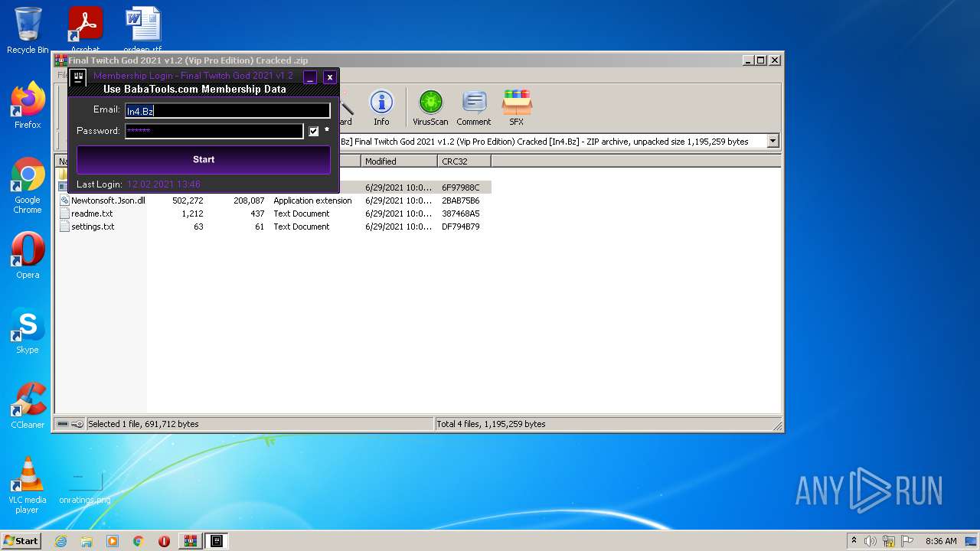Click the Chrome taskbar icon
The image size is (980, 551).
tap(139, 541)
